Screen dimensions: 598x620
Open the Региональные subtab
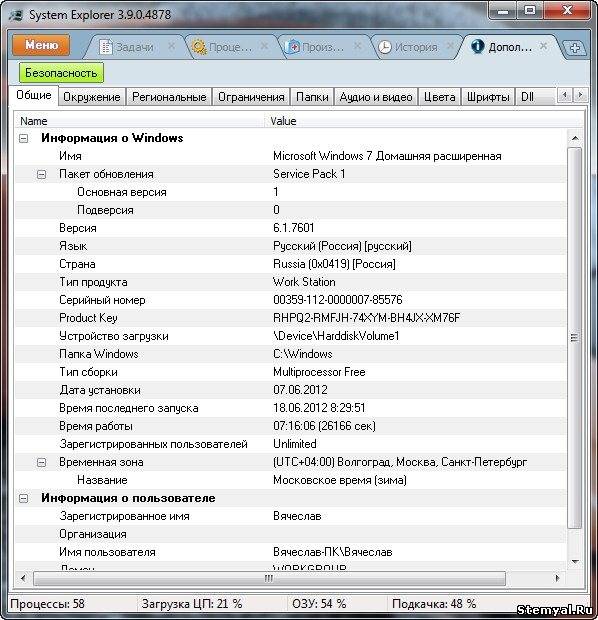169,97
